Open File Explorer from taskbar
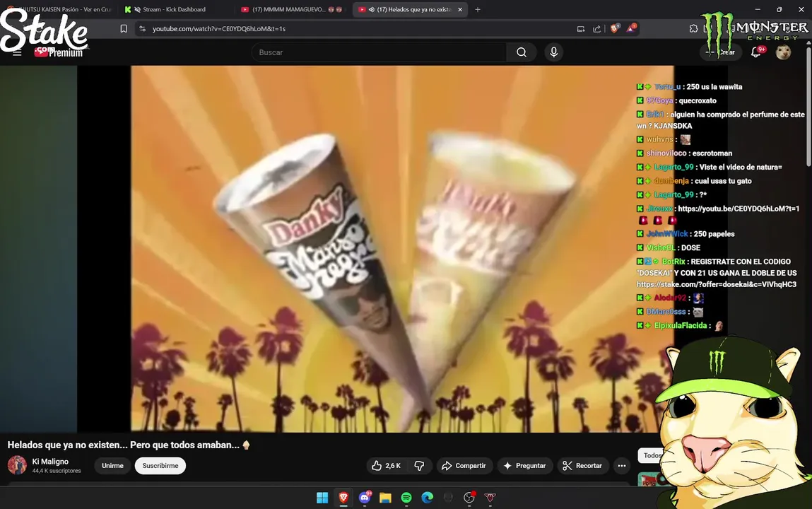 385,498
